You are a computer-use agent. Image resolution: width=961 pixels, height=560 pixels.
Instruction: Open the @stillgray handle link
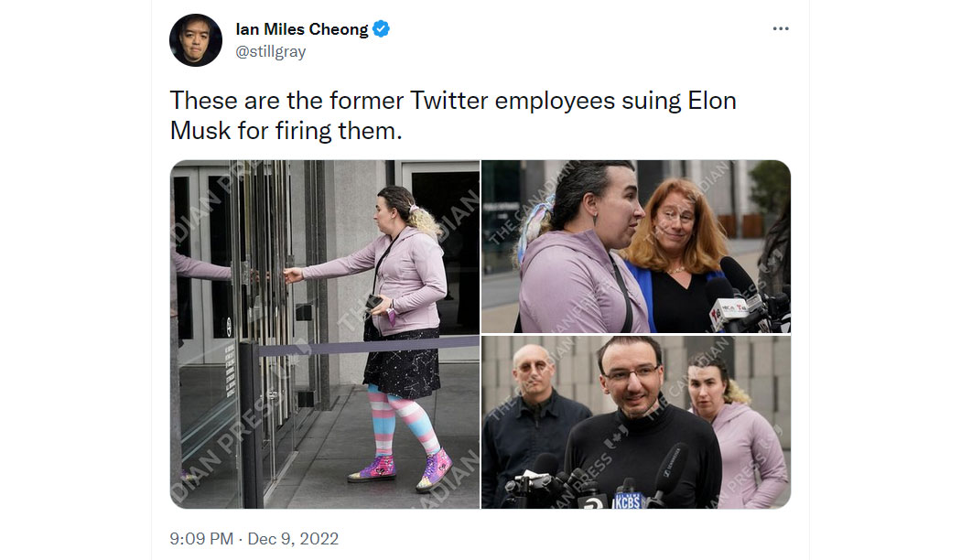[x=270, y=51]
